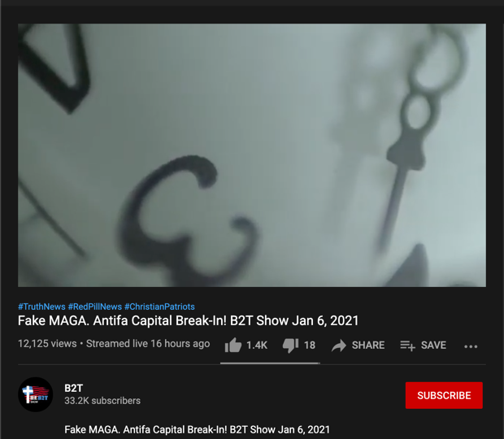Image resolution: width=504 pixels, height=439 pixels.
Task: Click the thumbs down dislike icon
Action: (x=290, y=346)
